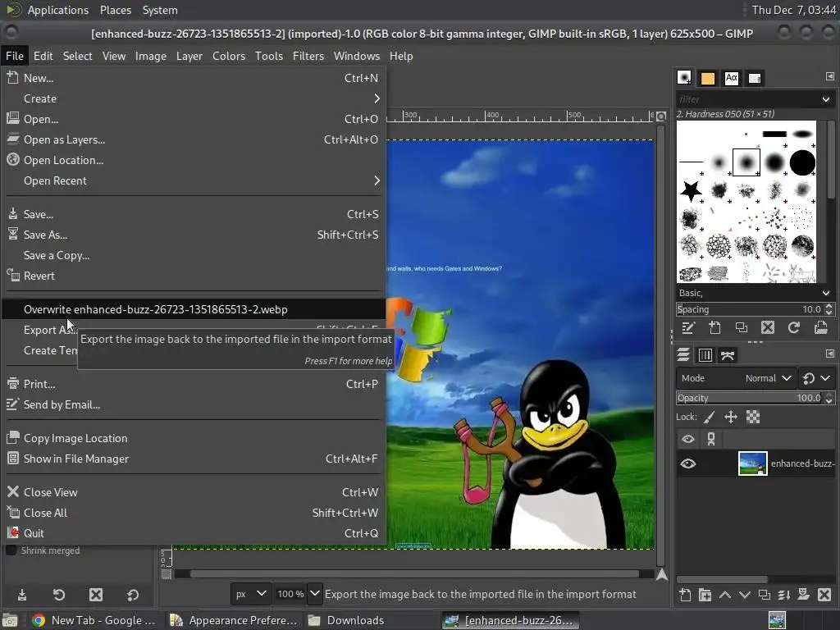Open the Downloads taskbar window
Viewport: 840px width, 630px height.
370,620
